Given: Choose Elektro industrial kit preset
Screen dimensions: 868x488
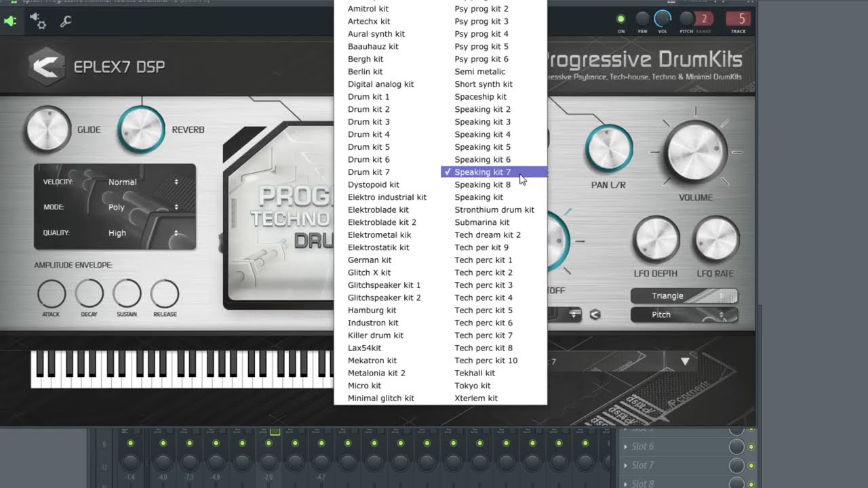Looking at the screenshot, I should [387, 197].
